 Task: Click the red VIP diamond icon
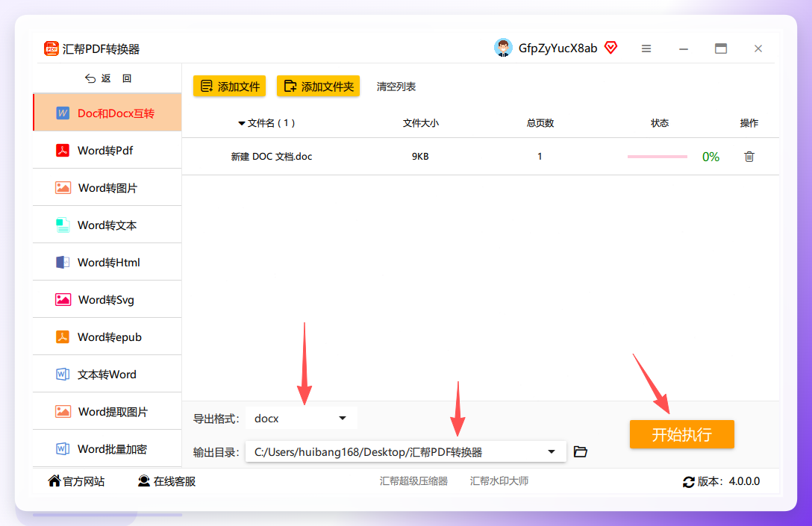[x=611, y=48]
